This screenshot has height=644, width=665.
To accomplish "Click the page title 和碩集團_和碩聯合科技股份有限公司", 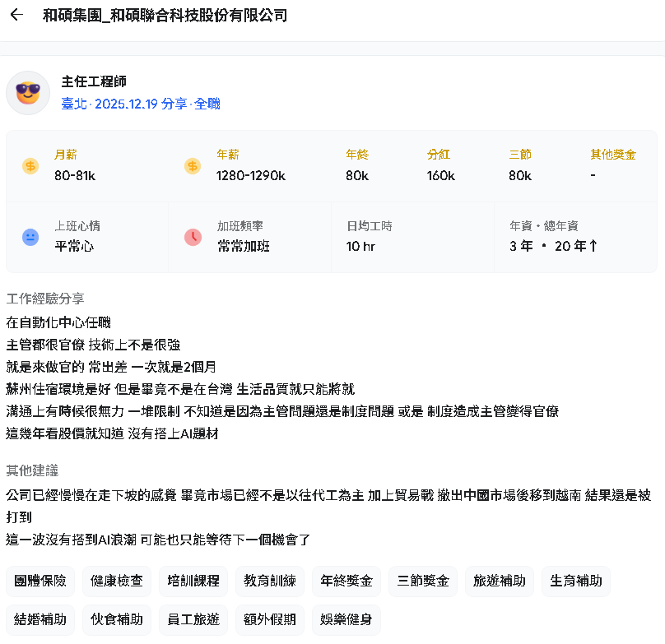I will (x=165, y=16).
